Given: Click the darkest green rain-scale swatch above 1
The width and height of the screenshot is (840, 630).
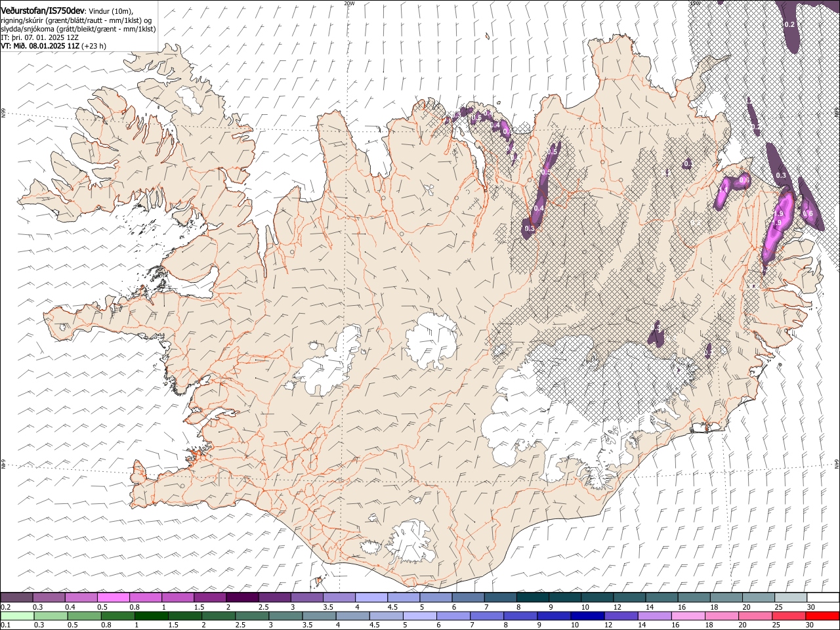Looking at the screenshot, I should click(151, 616).
